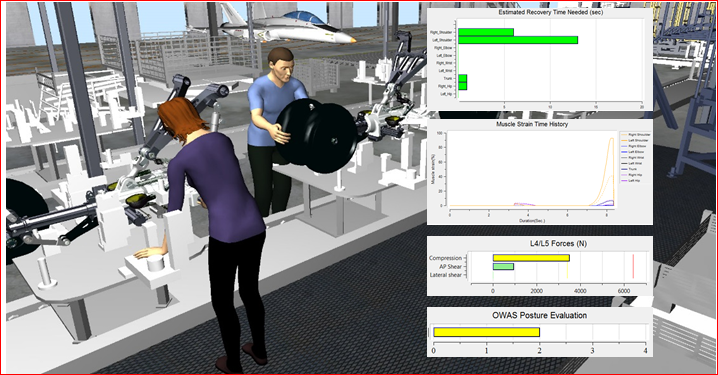
Task: Click the Trunk recovery time bar
Action: coord(462,78)
